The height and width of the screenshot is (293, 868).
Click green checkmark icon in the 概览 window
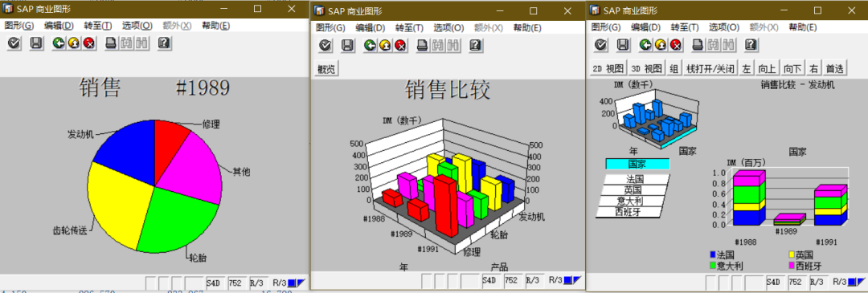pos(325,45)
